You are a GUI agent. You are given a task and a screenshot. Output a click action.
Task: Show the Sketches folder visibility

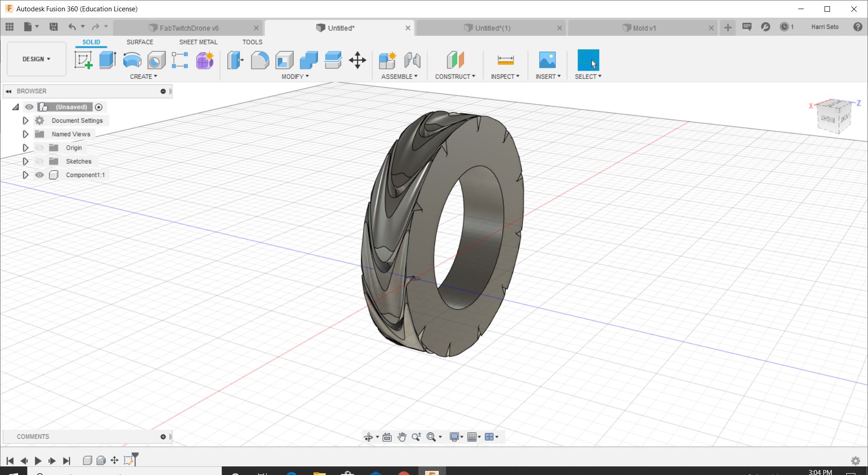39,161
